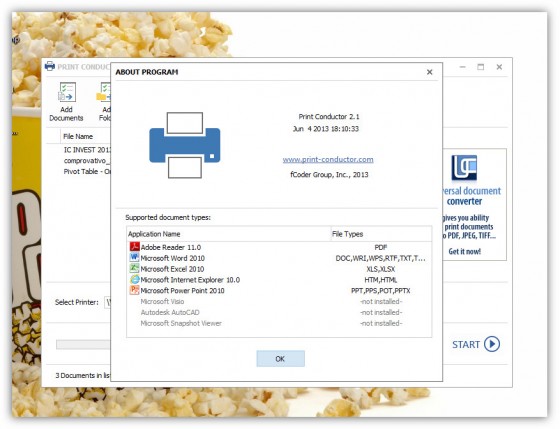Minimize the Print Conductor window
This screenshot has height=429, width=560.
(x=462, y=67)
